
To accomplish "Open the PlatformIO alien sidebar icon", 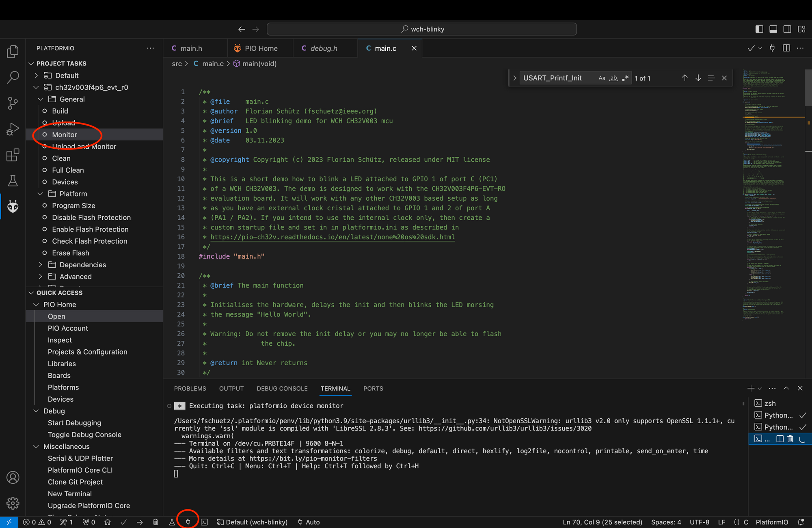I will pos(13,207).
